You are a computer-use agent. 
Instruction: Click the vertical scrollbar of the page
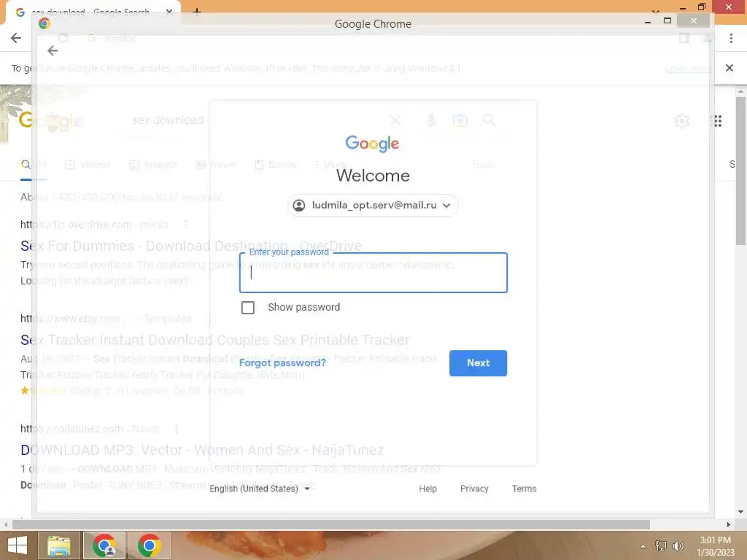tap(740, 171)
